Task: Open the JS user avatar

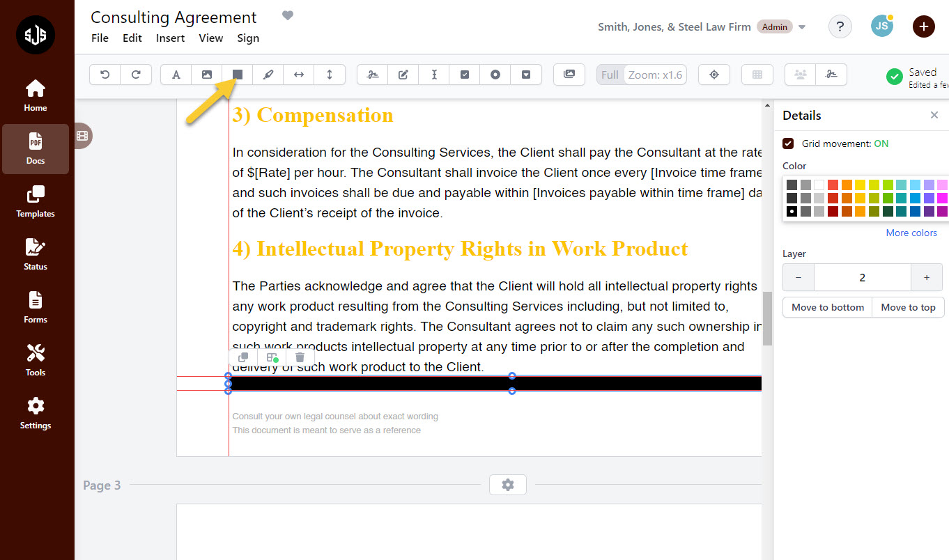Action: click(882, 26)
